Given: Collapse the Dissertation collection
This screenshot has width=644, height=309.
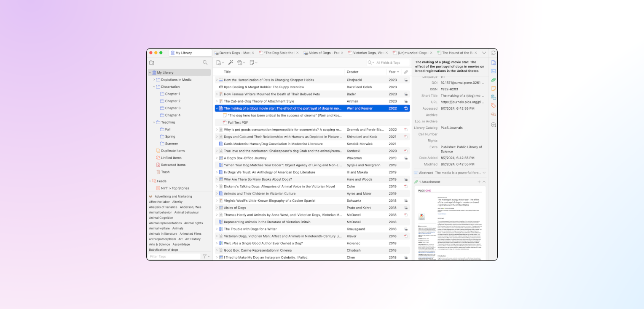Looking at the screenshot, I should click(x=154, y=87).
